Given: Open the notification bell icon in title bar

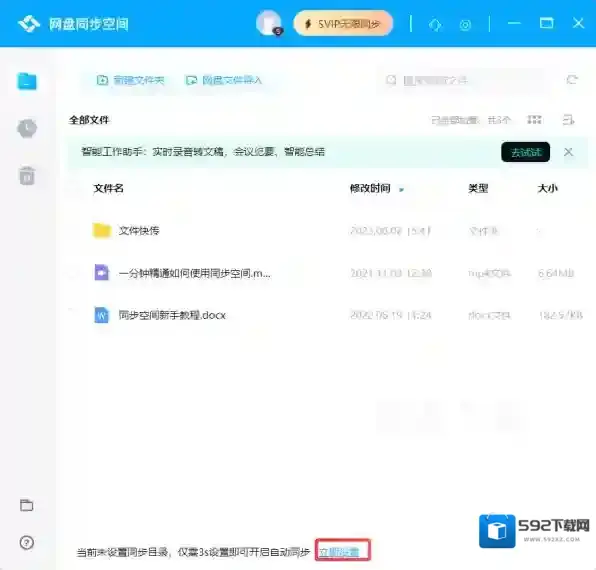Looking at the screenshot, I should coord(435,25).
